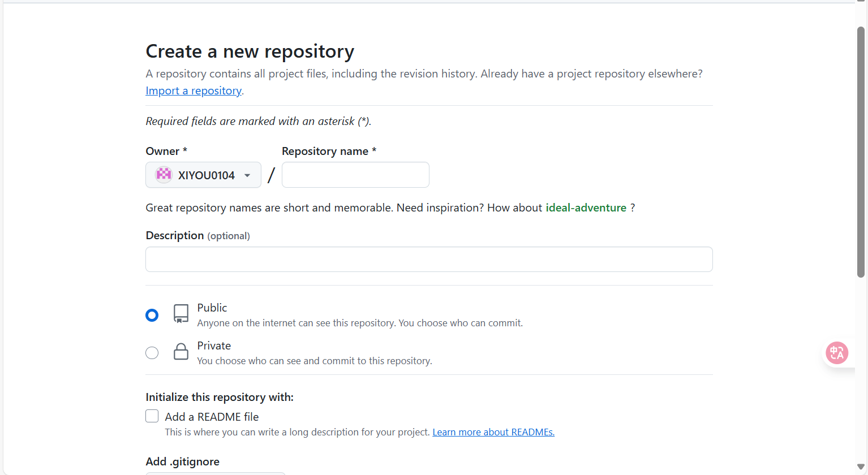Click the "Private" option label text

click(214, 346)
